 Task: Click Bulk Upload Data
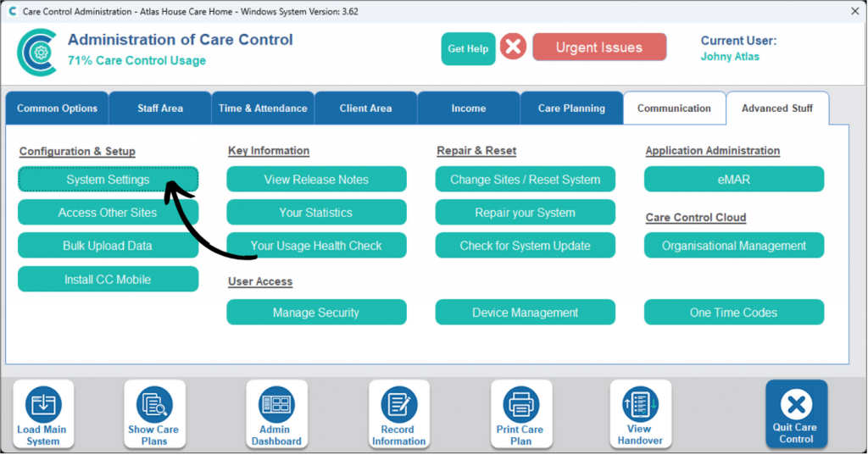[108, 246]
